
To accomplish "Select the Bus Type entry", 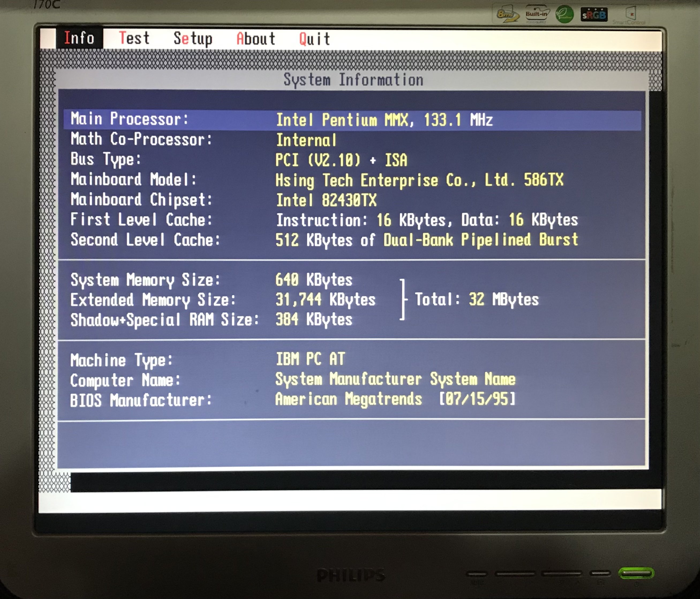I will [106, 159].
